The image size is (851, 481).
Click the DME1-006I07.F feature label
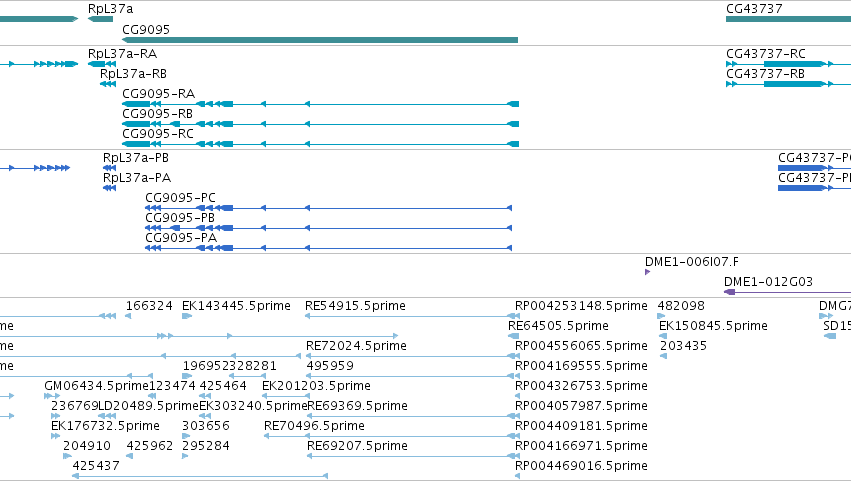pyautogui.click(x=691, y=262)
